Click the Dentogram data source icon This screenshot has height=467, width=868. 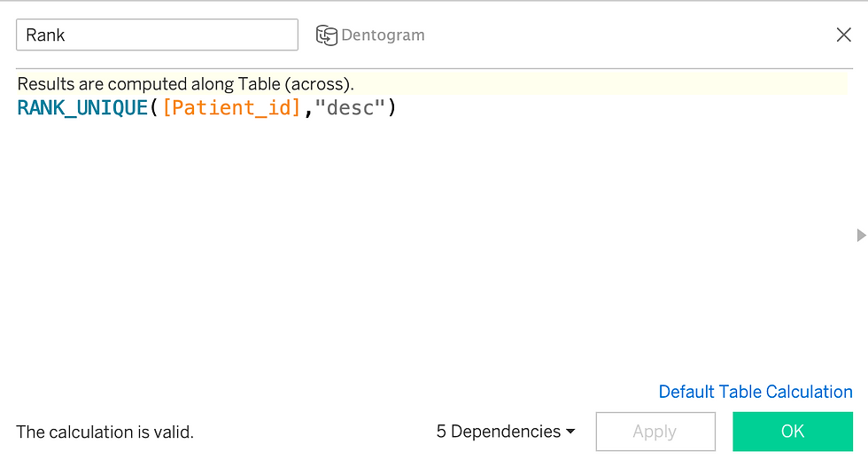coord(327,35)
